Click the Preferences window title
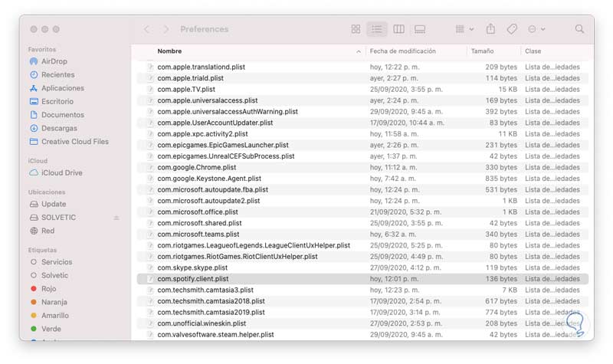This screenshot has height=364, width=613. [x=204, y=29]
